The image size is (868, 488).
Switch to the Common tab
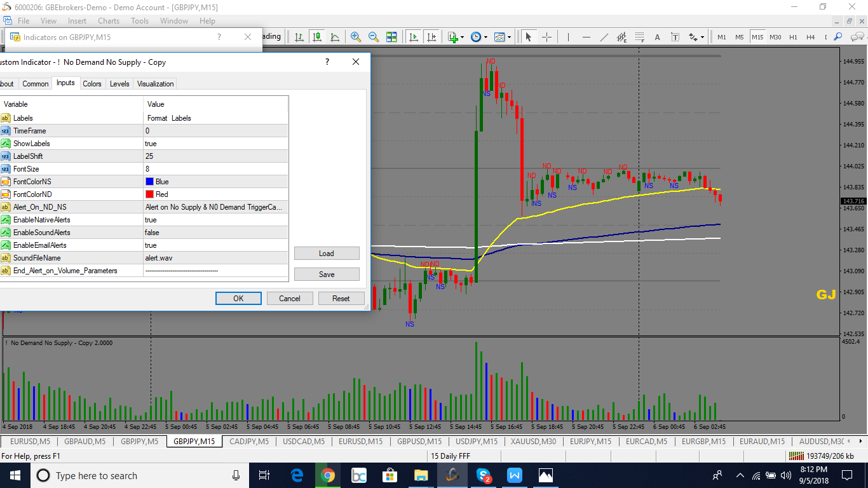click(36, 84)
